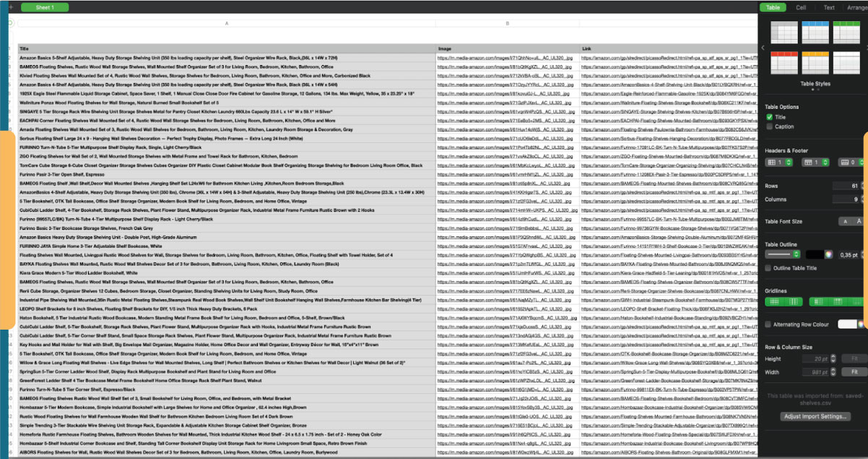This screenshot has width=868, height=459.
Task: Click the larger table font size button
Action: pos(859,221)
